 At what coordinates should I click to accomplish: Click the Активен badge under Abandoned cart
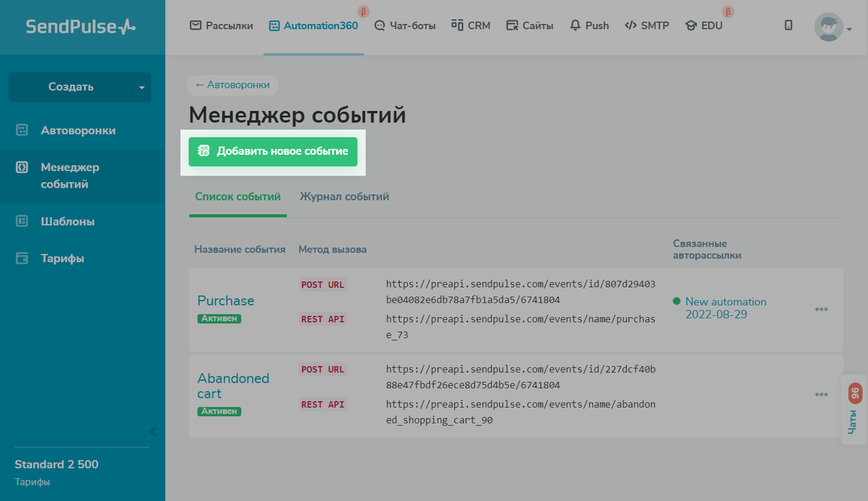point(219,412)
